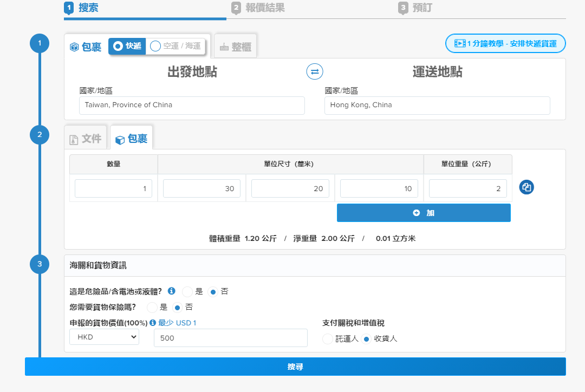The image size is (585, 392).
Task: Open the 1 分鐘教學 tutorial button
Action: pyautogui.click(x=505, y=44)
